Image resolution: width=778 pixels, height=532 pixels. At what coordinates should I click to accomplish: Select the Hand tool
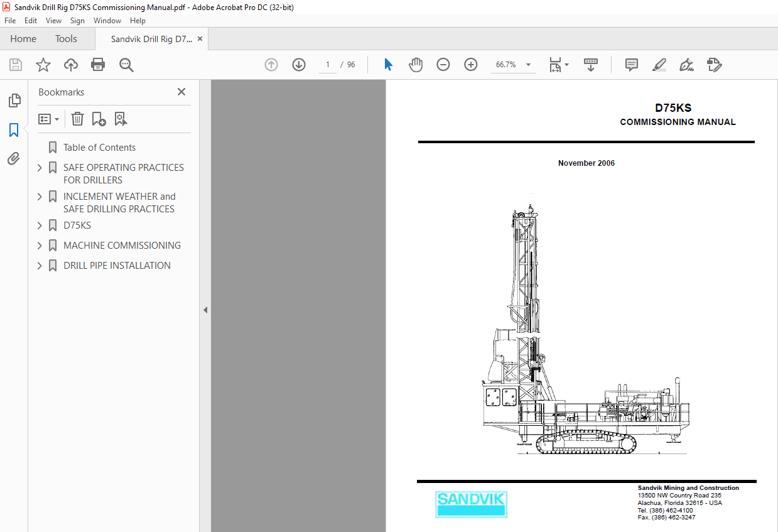tap(416, 64)
